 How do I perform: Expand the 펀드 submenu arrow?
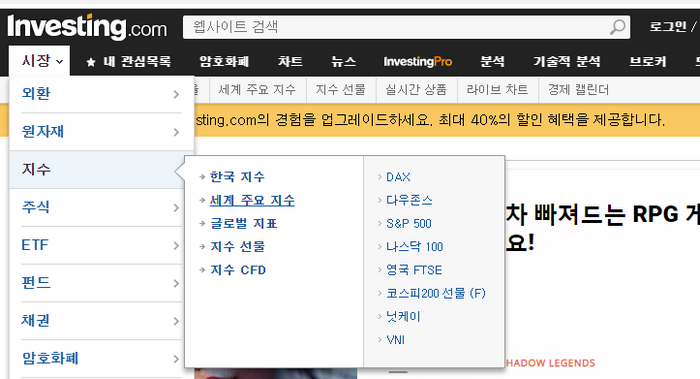(176, 283)
